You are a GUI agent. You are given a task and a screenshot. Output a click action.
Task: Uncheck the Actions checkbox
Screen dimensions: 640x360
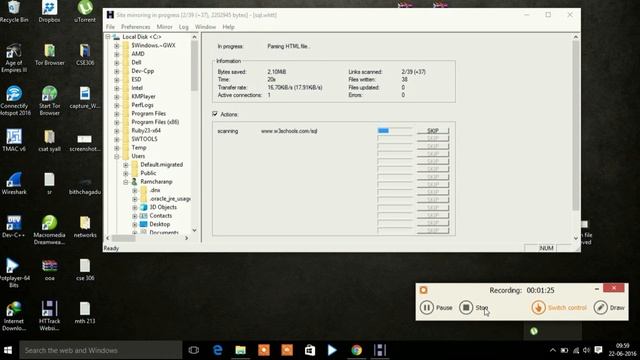click(215, 114)
